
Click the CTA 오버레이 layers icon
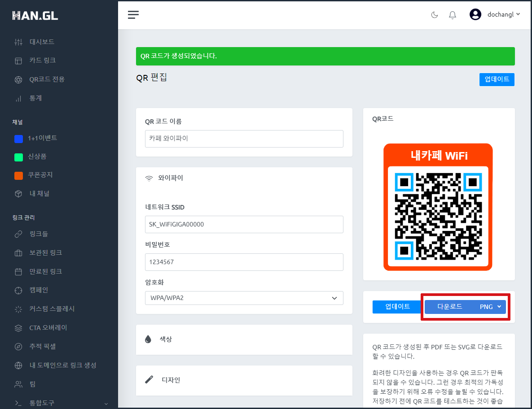[18, 328]
